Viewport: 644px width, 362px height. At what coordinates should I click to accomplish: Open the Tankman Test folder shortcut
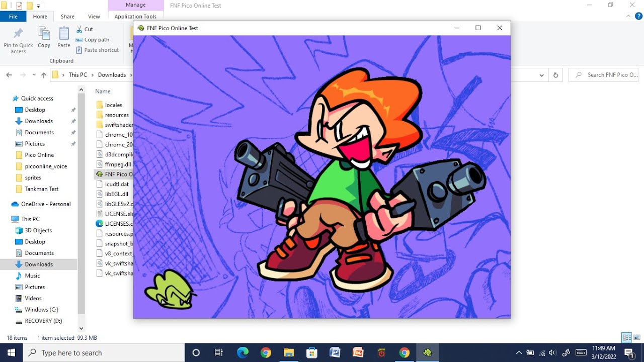click(x=42, y=189)
